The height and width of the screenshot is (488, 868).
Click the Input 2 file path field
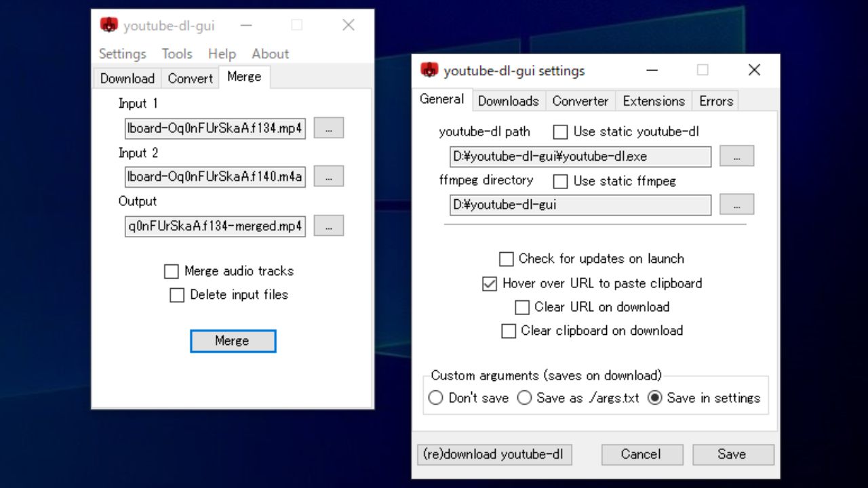click(x=215, y=177)
